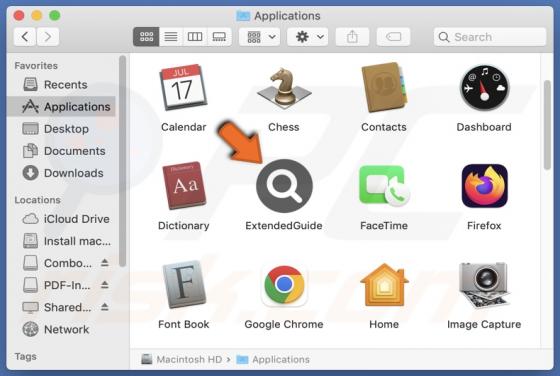
Task: Click Macintosh HD in the path bar
Action: [x=182, y=359]
